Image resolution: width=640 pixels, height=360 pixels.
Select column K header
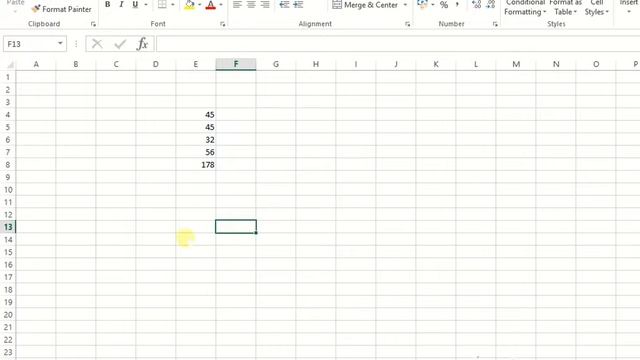(436, 64)
